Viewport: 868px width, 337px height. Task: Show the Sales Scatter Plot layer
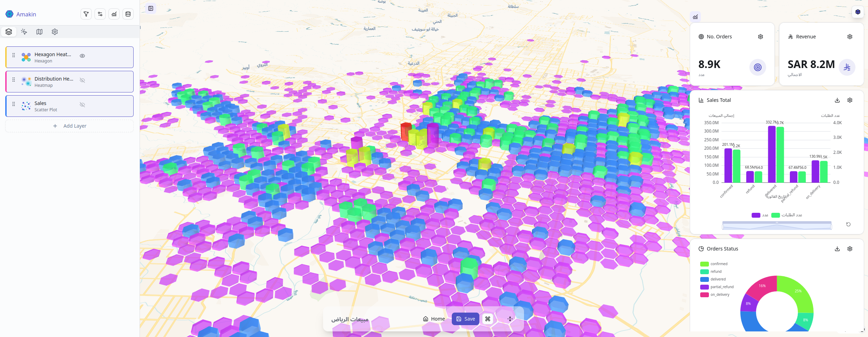[x=82, y=104]
